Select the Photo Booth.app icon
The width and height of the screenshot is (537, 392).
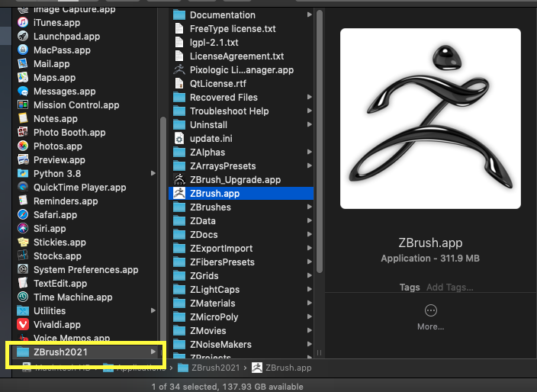tap(23, 132)
